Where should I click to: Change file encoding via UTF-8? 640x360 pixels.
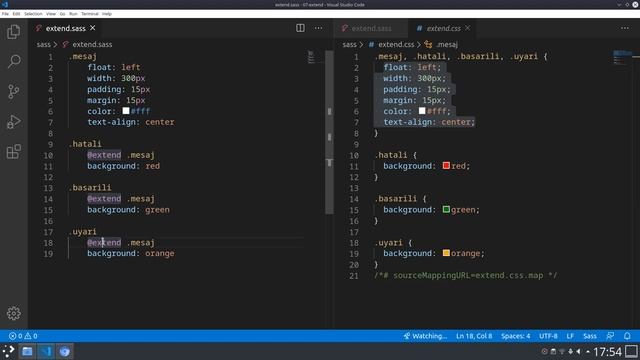pyautogui.click(x=548, y=336)
